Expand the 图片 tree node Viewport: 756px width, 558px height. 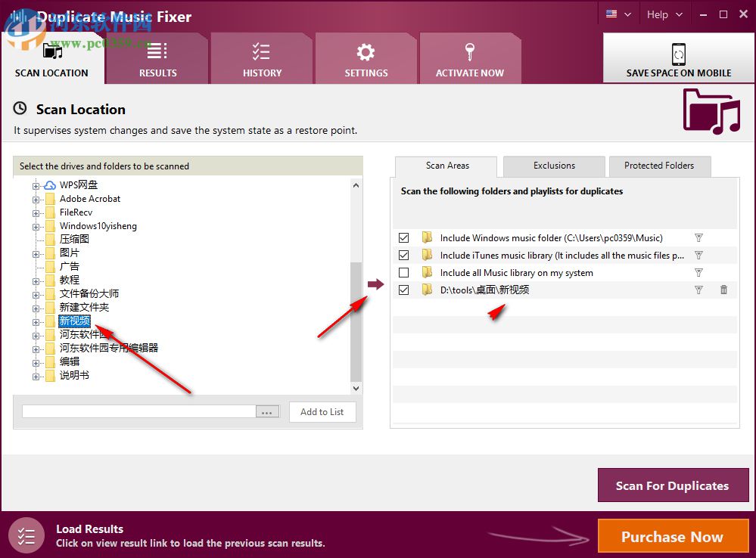[x=36, y=253]
